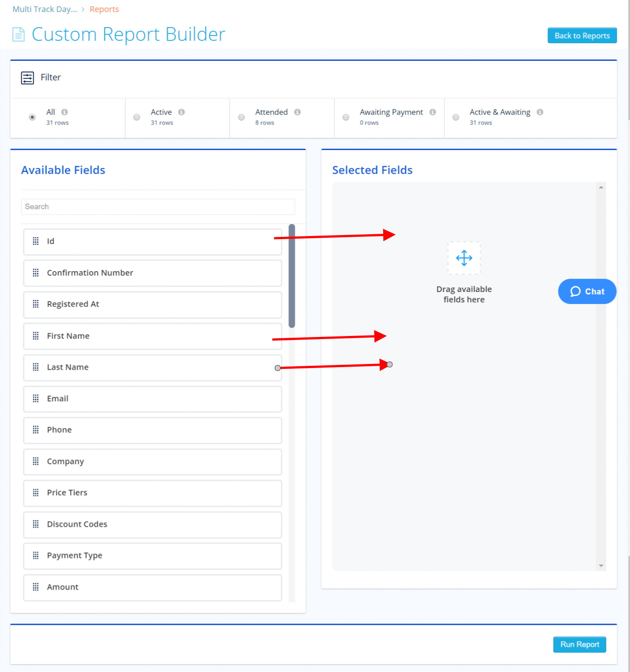Click the drag handle for Payment Type

point(36,556)
